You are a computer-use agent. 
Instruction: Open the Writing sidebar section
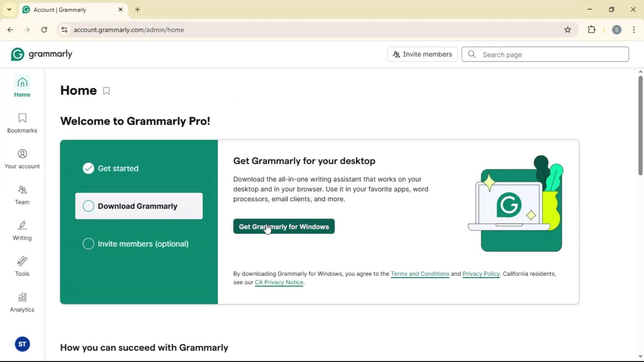22,230
